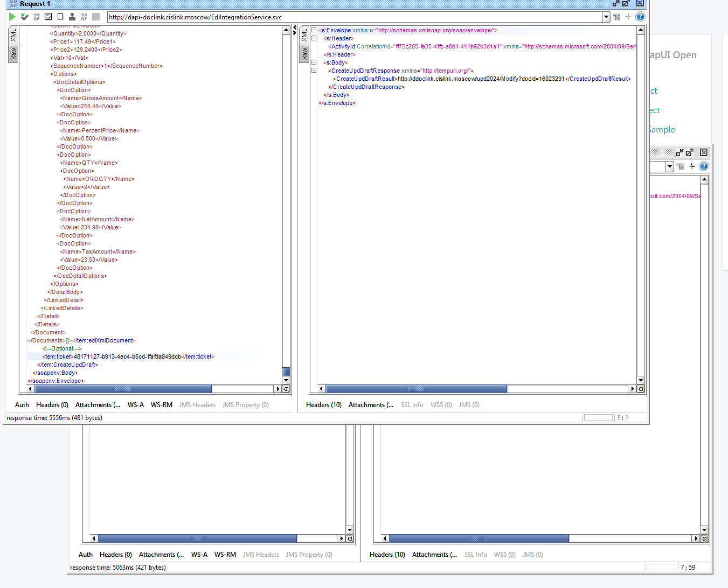Switch response editor to Raw view
728x588 pixels.
(304, 54)
